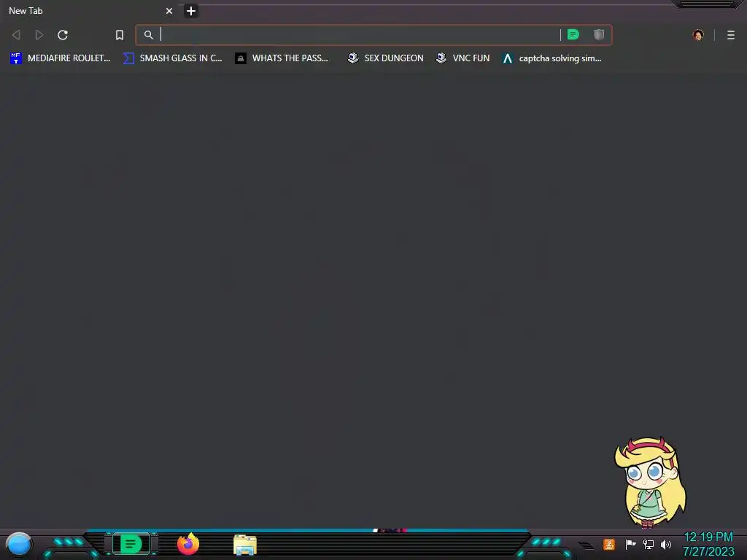
Task: Open the volume speaker tray icon
Action: pyautogui.click(x=666, y=544)
